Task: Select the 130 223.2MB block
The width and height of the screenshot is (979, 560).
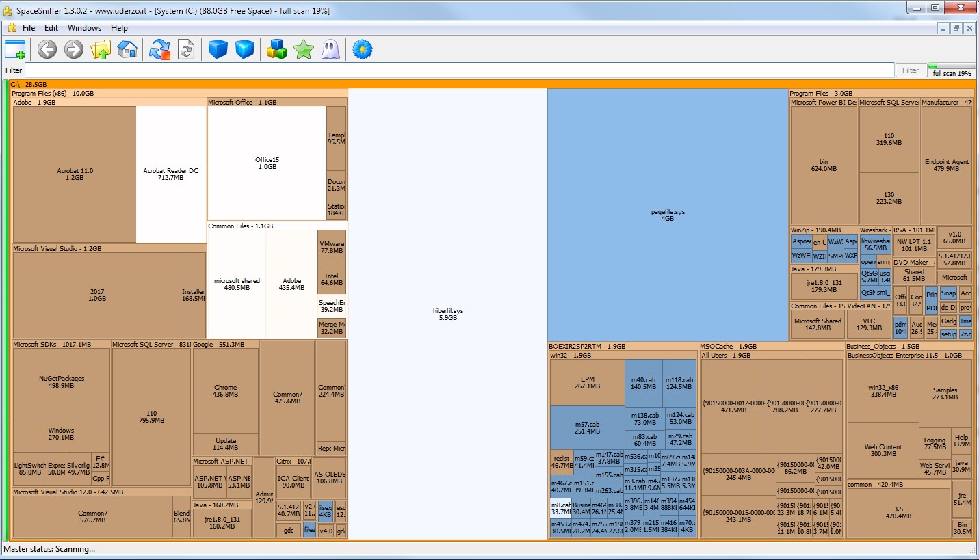Action: pos(889,198)
